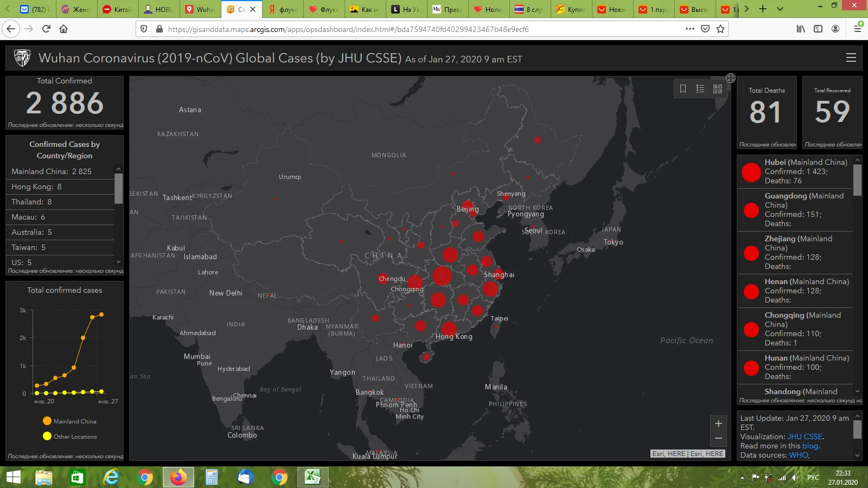Click scrollbar thumb of info panel
This screenshot has width=868, height=488.
tap(858, 429)
